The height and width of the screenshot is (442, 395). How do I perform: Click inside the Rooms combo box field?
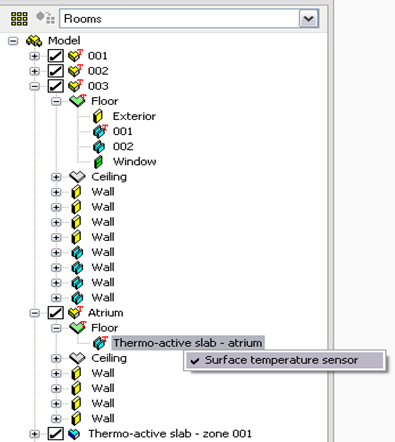(179, 19)
